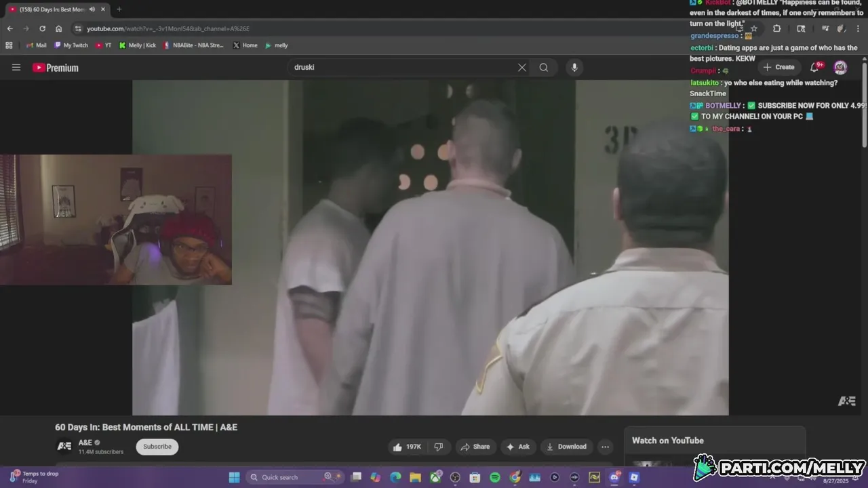
Task: Open the Mail bookmark
Action: [x=36, y=45]
